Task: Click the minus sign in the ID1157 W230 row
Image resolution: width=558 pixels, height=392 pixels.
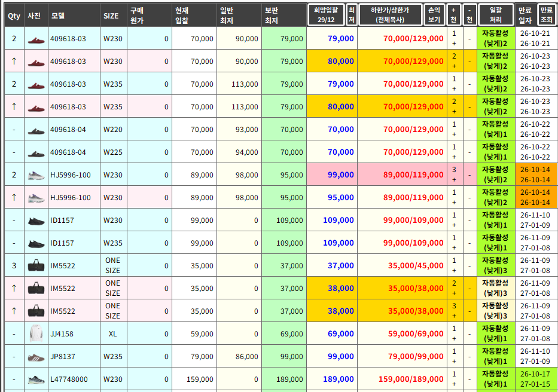Action: coord(469,220)
